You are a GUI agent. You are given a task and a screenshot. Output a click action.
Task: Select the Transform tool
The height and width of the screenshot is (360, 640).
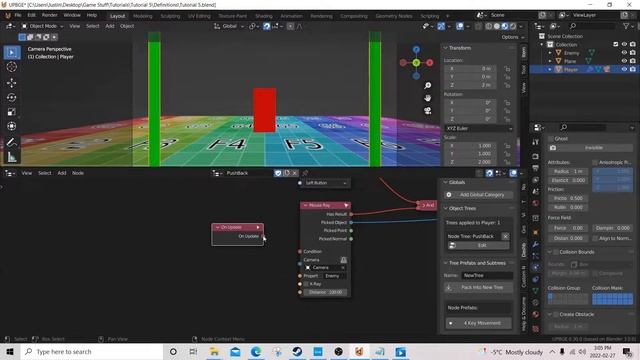tap(11, 126)
